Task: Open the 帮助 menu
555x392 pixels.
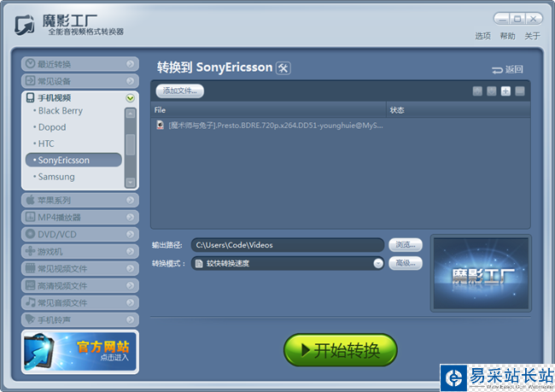Action: pyautogui.click(x=507, y=36)
